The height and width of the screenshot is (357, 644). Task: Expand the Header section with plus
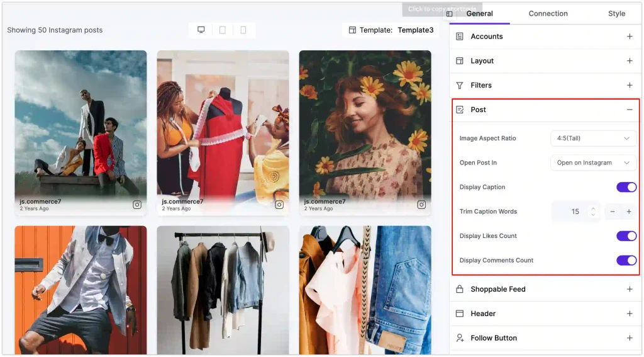[x=630, y=314]
